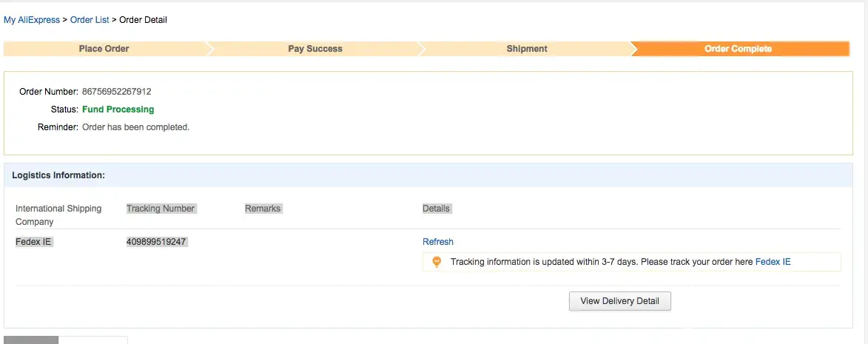Select tracking number 409899519247
868x344 pixels.
click(x=157, y=242)
